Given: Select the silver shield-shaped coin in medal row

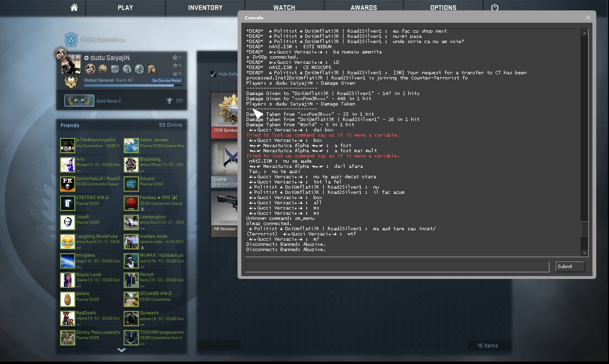Looking at the screenshot, I should coord(115,69).
